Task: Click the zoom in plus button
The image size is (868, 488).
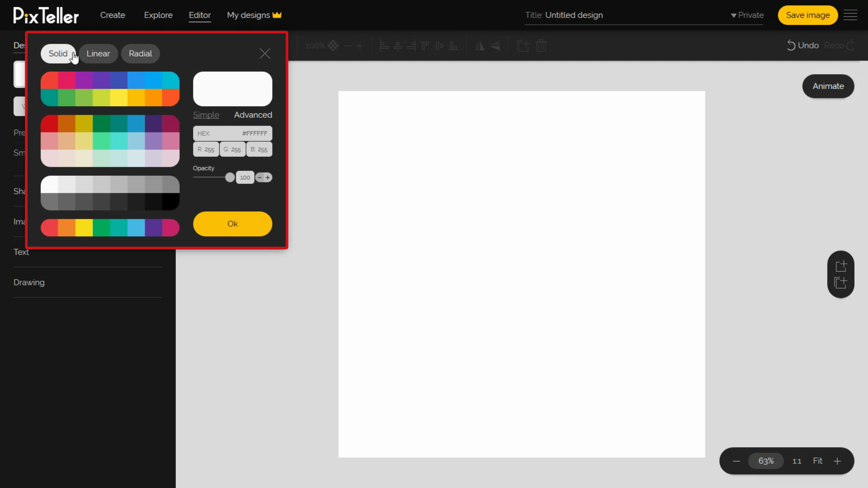Action: click(838, 460)
